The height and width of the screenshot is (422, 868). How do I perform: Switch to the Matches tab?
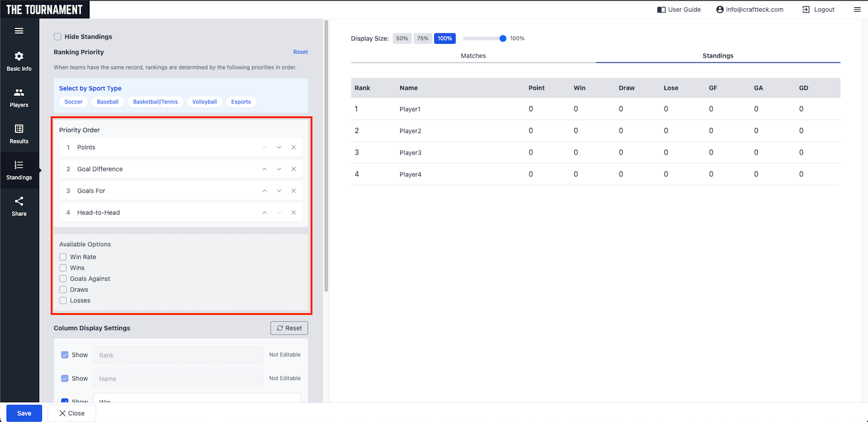[473, 56]
